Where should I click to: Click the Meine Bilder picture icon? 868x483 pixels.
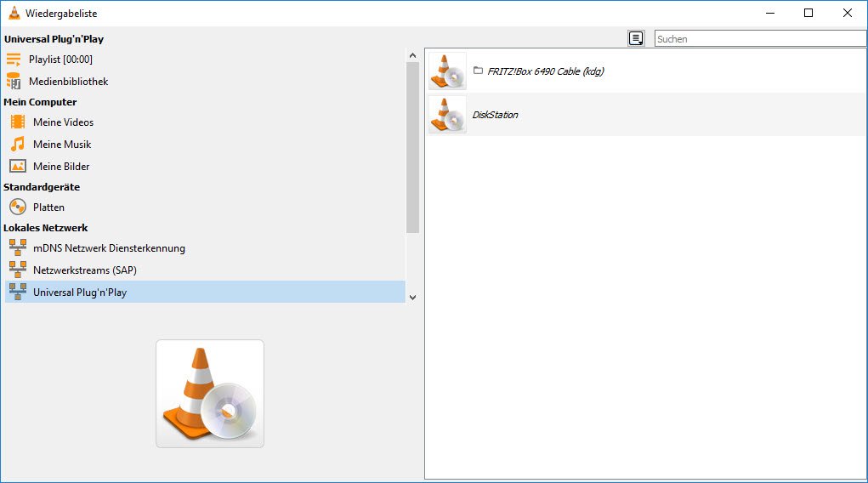tap(18, 166)
